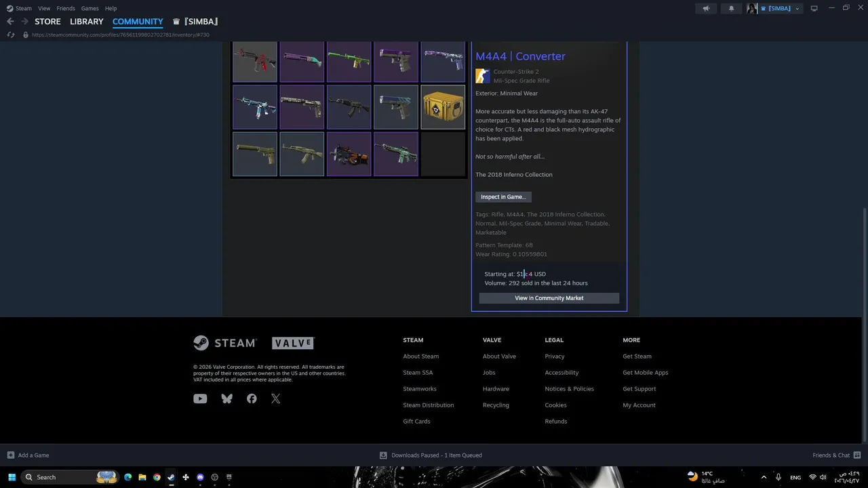Select the orange and black P90 item
Screen dimensions: 868x488
[x=349, y=154]
